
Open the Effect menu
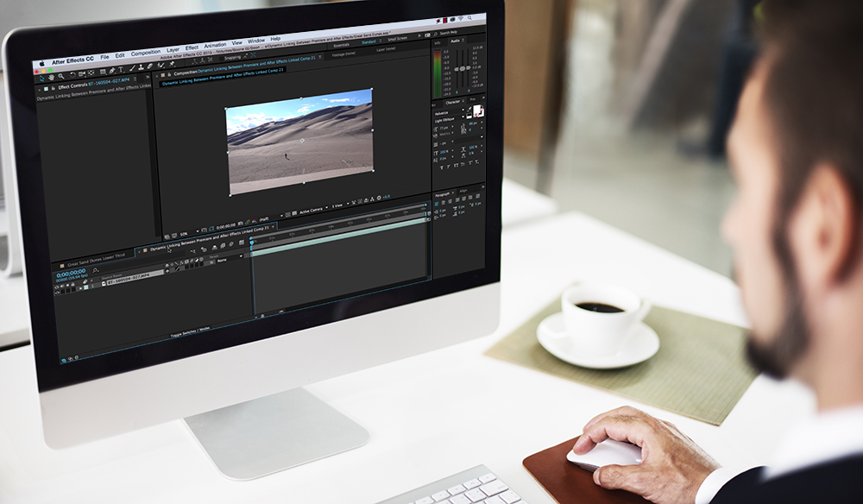[x=192, y=47]
